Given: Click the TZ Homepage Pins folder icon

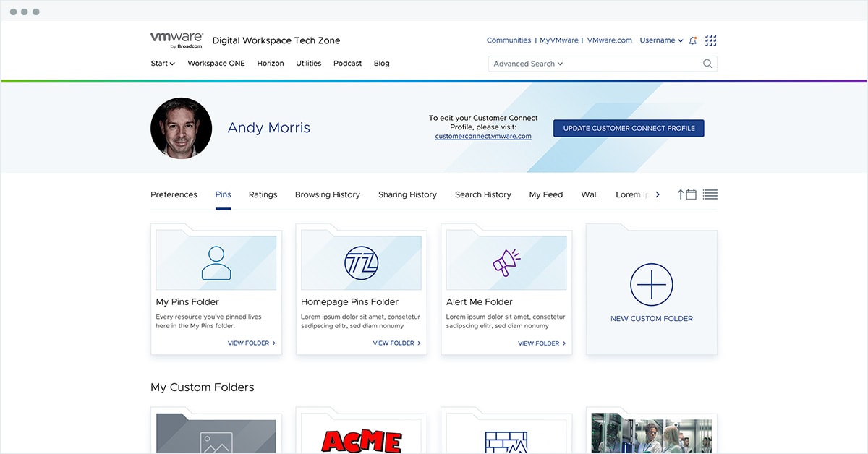Looking at the screenshot, I should tap(361, 263).
